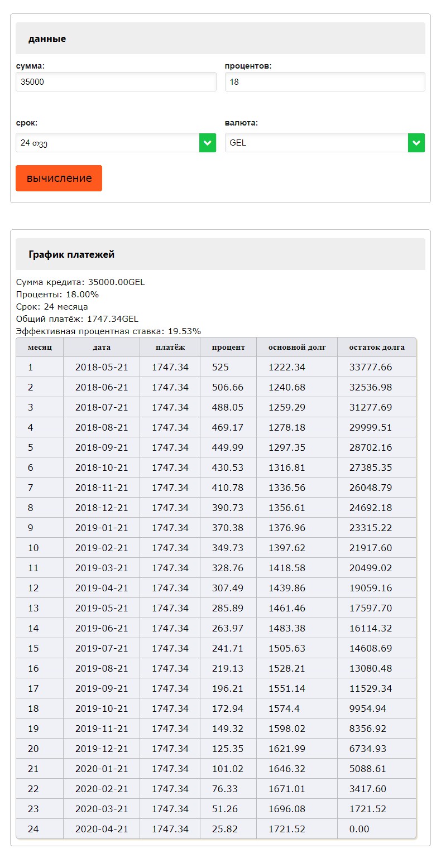
Task: Click the green arrow on срок selector
Action: pyautogui.click(x=208, y=143)
